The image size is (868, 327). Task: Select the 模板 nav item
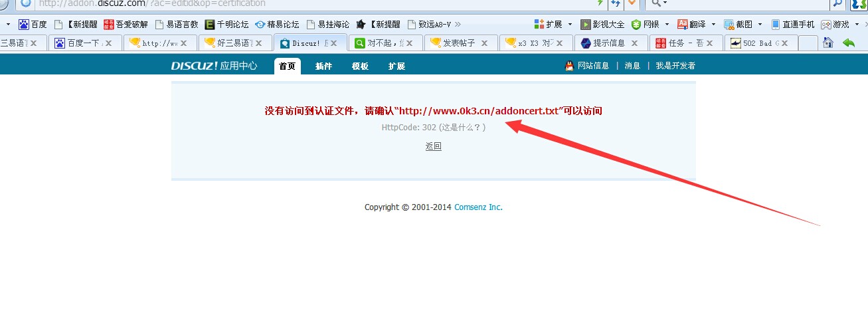point(361,66)
